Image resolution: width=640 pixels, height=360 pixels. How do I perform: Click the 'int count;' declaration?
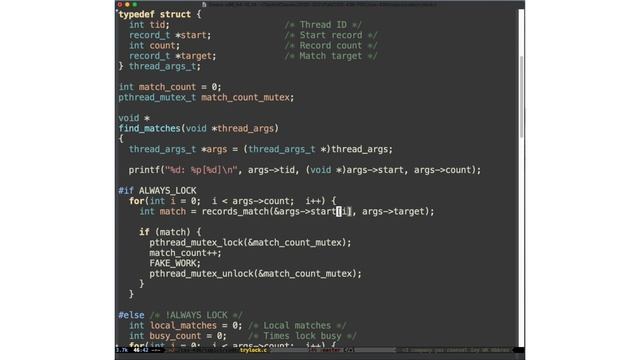click(154, 45)
